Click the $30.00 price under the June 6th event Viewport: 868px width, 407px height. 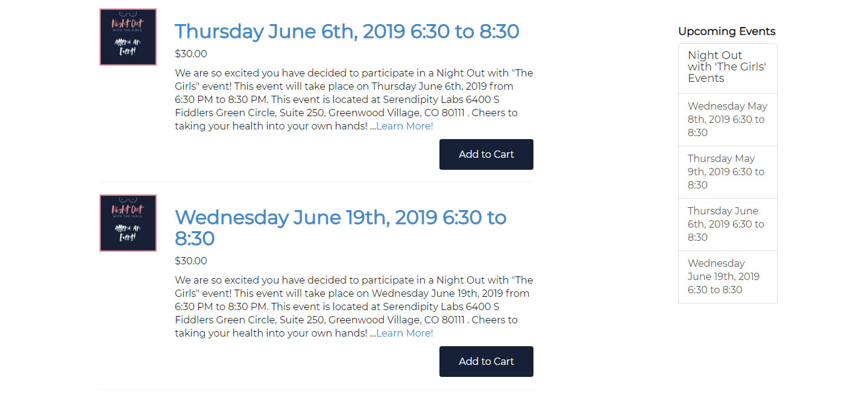191,54
